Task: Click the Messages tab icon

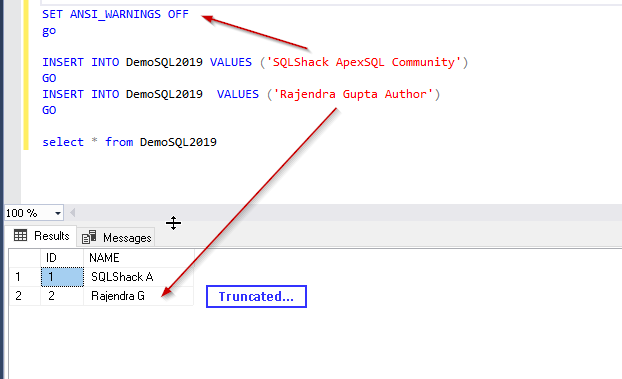Action: point(89,237)
